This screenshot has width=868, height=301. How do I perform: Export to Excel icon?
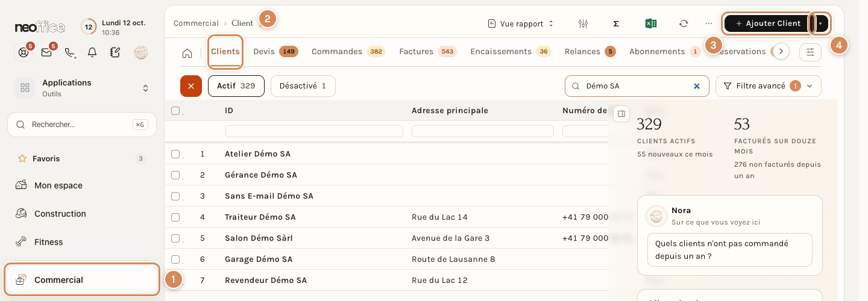click(650, 23)
